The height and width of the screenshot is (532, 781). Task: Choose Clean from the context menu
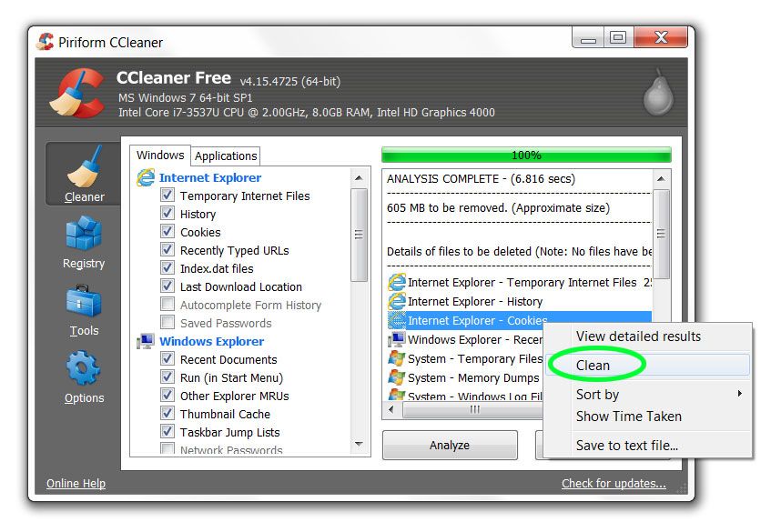595,365
